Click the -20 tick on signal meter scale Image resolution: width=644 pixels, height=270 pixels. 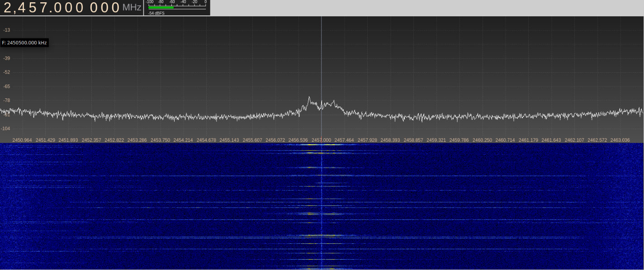(194, 2)
